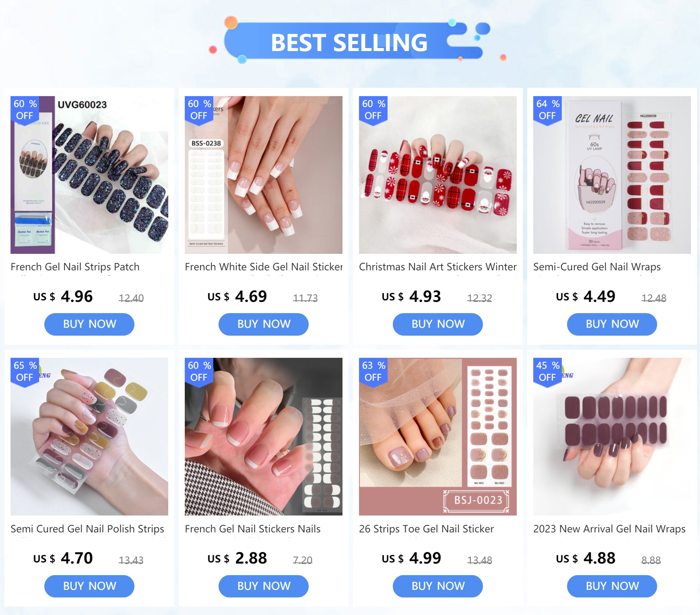Click BUY NOW under French Gel Nail Strips Patch
The image size is (700, 615).
pos(89,324)
